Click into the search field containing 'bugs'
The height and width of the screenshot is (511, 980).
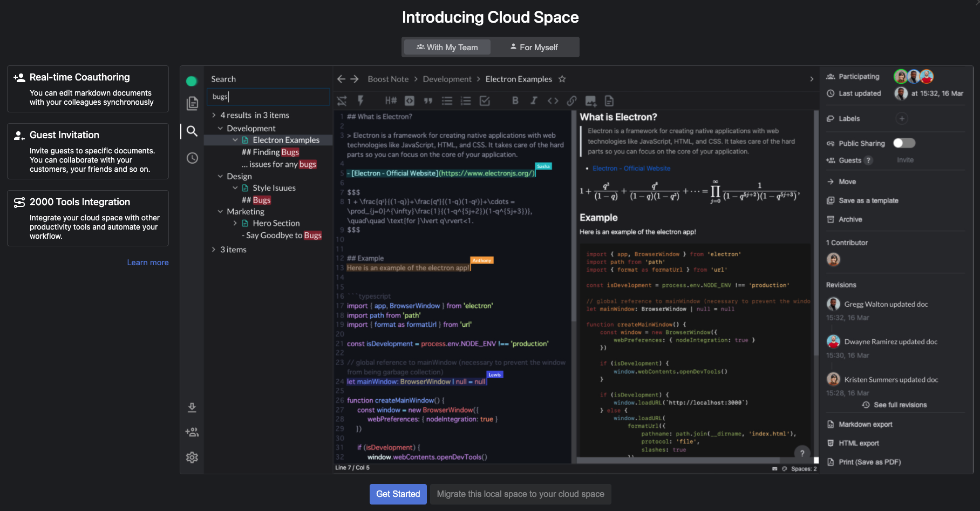point(268,97)
